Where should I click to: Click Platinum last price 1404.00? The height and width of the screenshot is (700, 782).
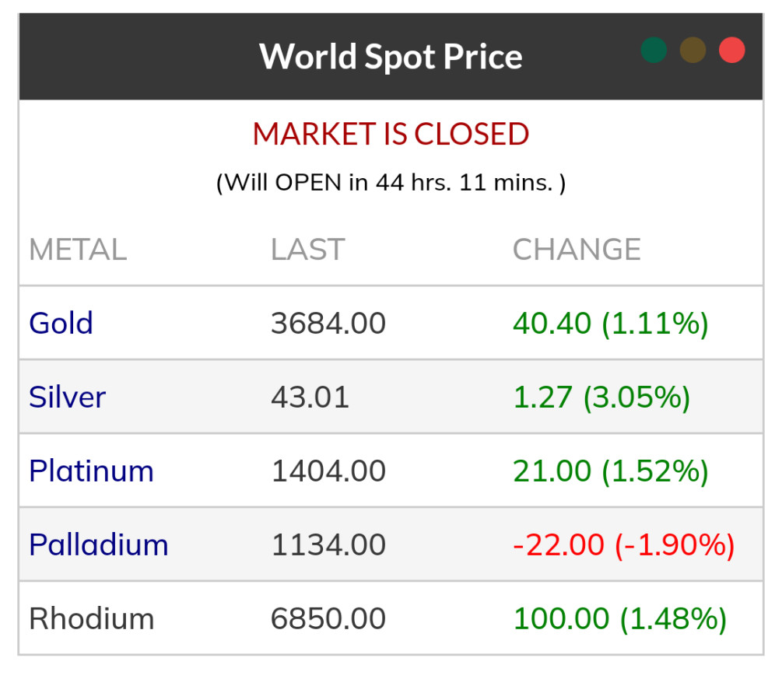(x=328, y=471)
